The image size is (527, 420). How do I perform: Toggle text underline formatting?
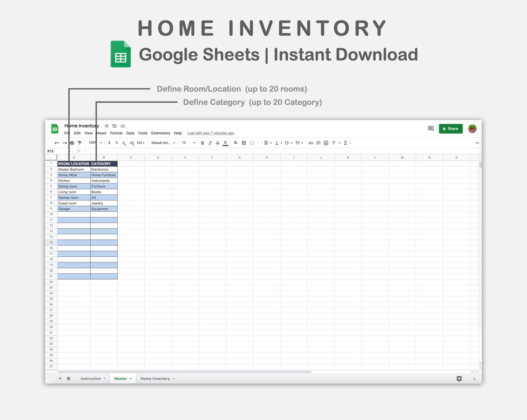(225, 143)
